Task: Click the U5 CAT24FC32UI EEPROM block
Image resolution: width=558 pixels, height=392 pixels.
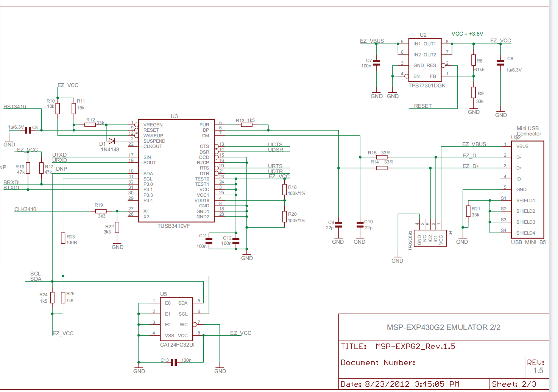Action: (176, 319)
